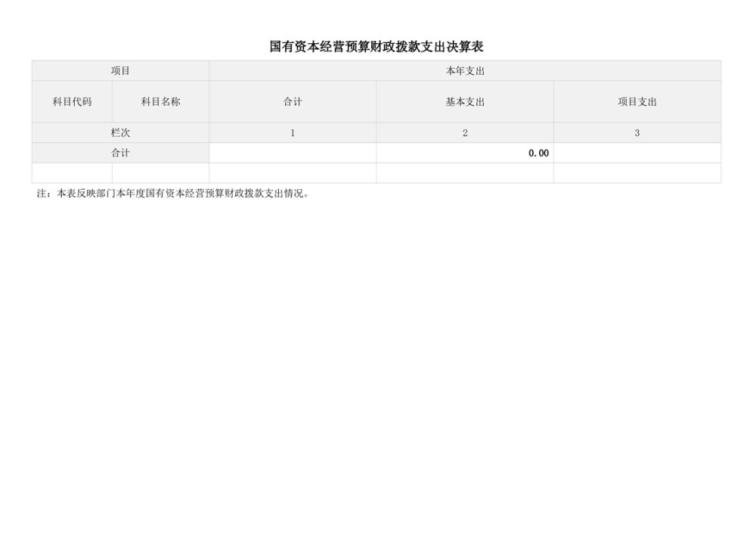This screenshot has width=756, height=534.
Task: Click the 科目代码 column header
Action: pos(72,102)
